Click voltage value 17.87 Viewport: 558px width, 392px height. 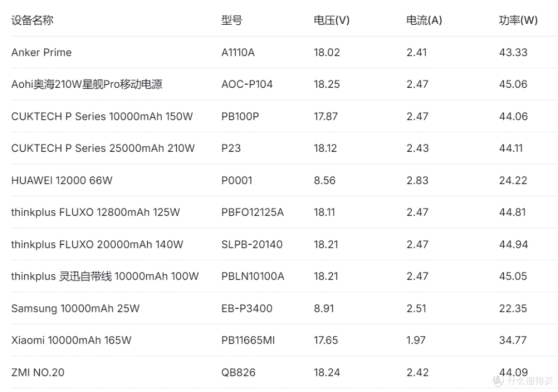326,117
